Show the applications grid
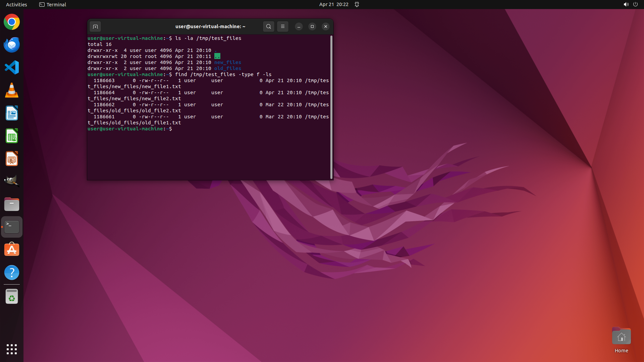This screenshot has height=362, width=644. [12, 349]
